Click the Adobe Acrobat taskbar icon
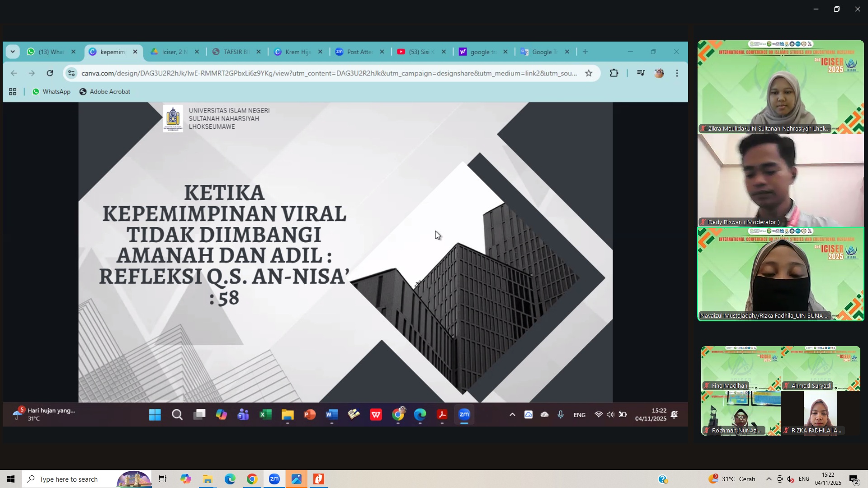Viewport: 868px width, 488px height. tap(442, 415)
